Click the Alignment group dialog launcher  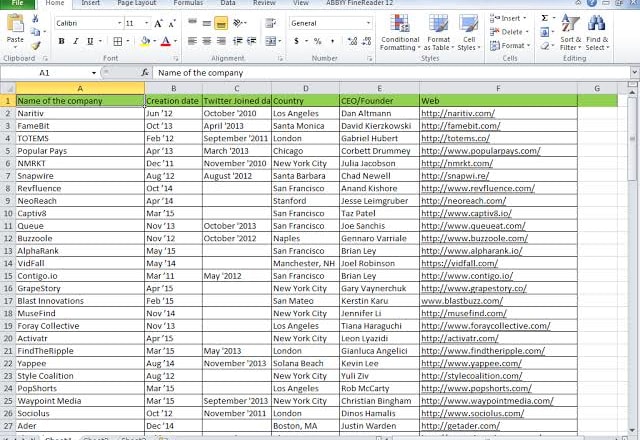[x=280, y=59]
